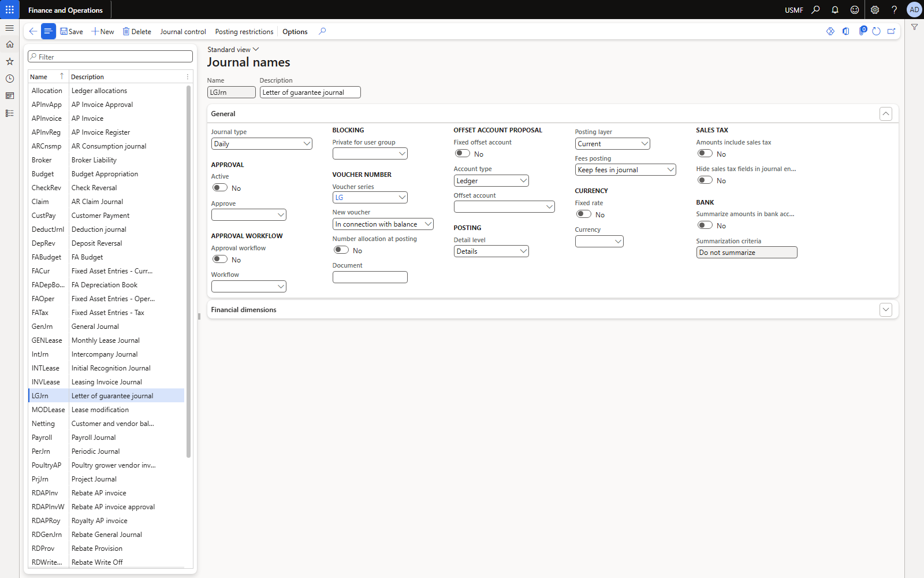The width and height of the screenshot is (924, 578).
Task: Toggle the Fixed offset account switch
Action: [463, 153]
